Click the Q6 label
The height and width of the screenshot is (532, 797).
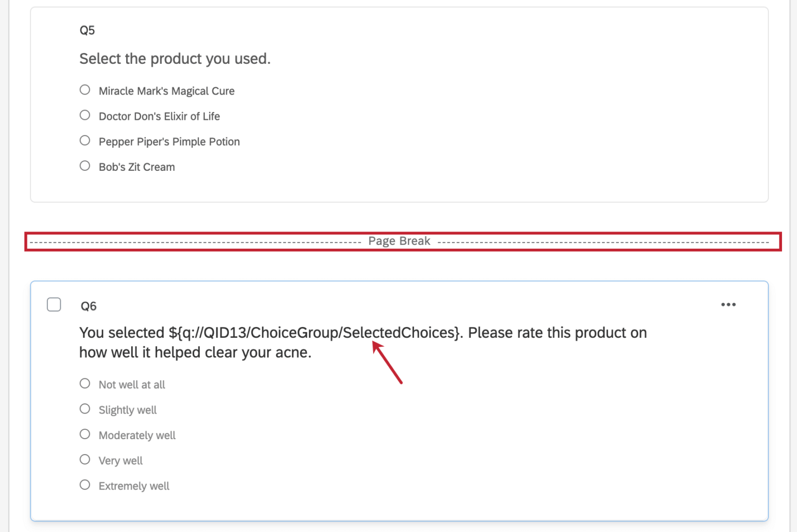(87, 306)
